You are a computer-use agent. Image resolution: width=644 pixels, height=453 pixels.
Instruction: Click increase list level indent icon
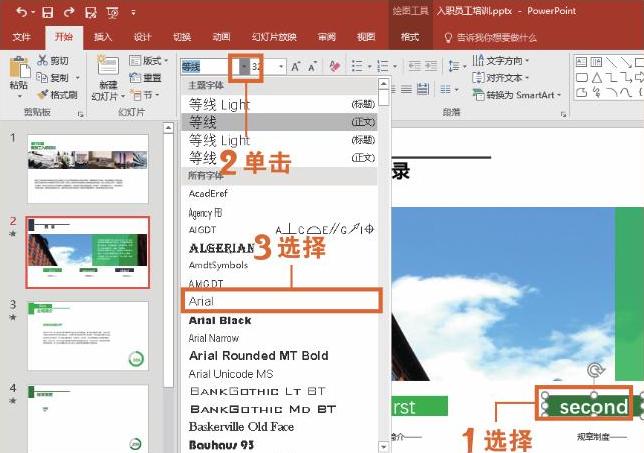[x=431, y=66]
